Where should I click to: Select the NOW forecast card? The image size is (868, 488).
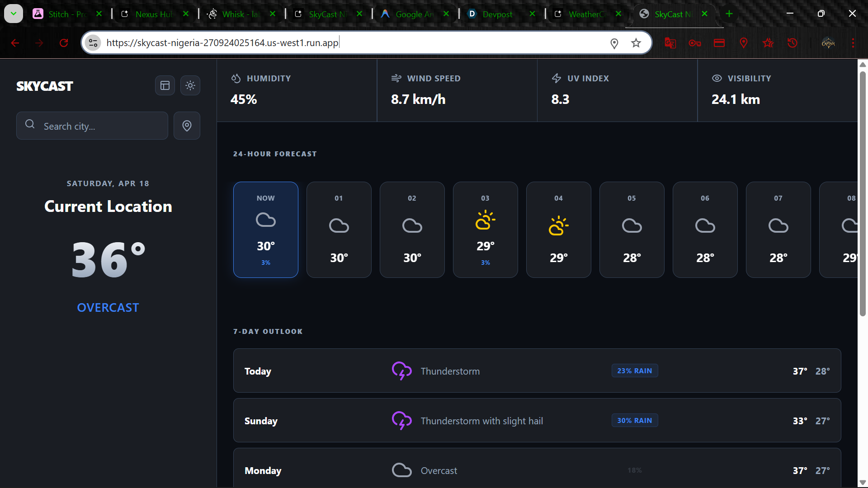pyautogui.click(x=265, y=230)
